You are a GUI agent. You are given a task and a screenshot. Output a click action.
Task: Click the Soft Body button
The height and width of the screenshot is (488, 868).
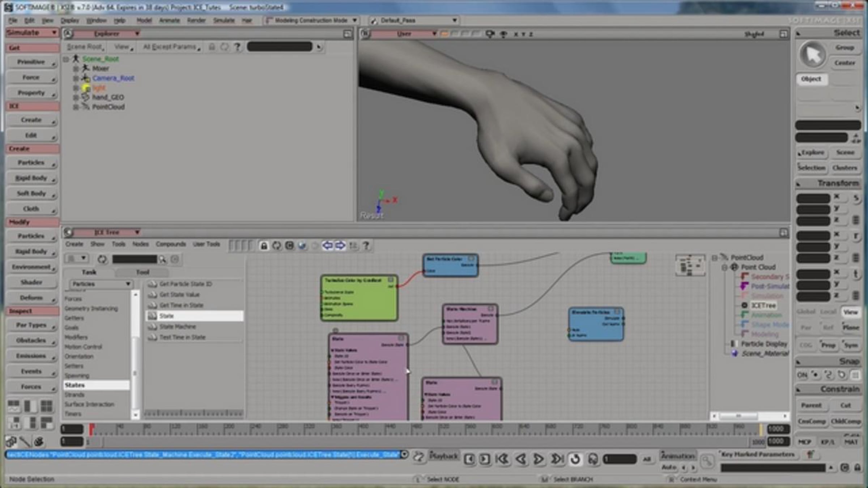[32, 194]
